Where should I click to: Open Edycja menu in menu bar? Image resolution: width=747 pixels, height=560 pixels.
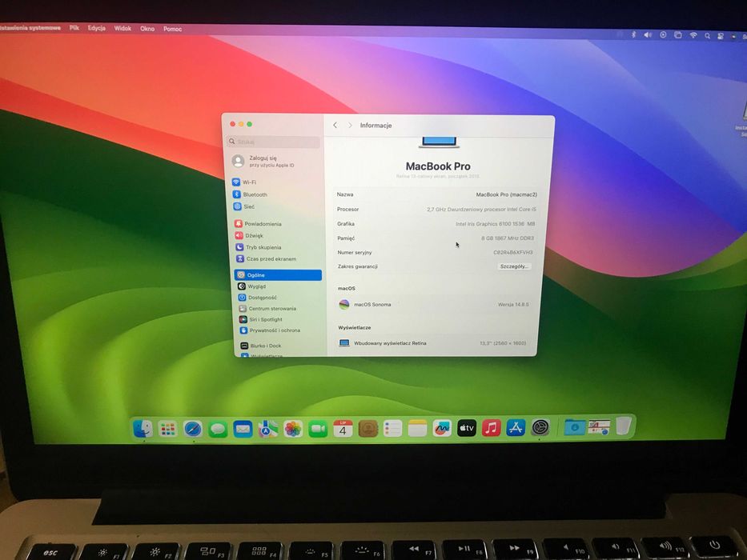[x=97, y=28]
